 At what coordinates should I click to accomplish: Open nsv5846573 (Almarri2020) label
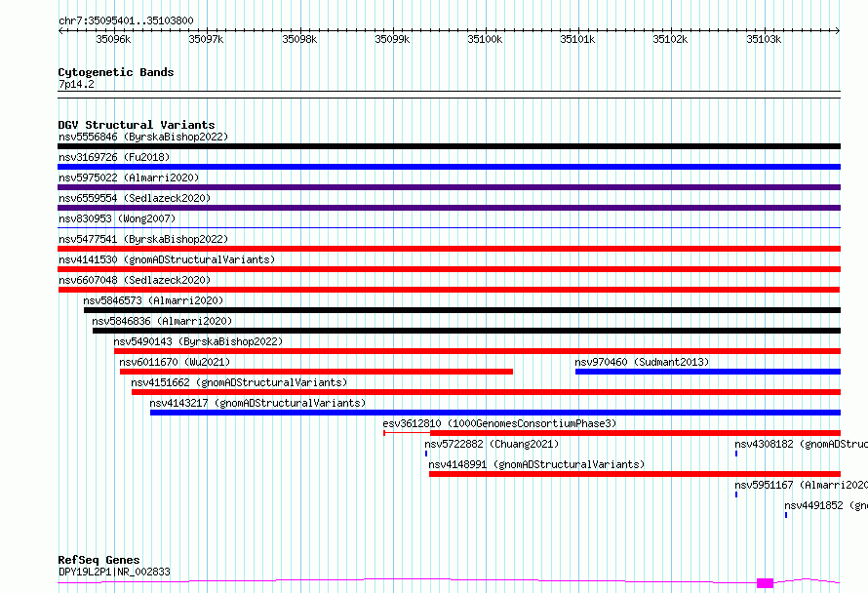click(x=153, y=300)
